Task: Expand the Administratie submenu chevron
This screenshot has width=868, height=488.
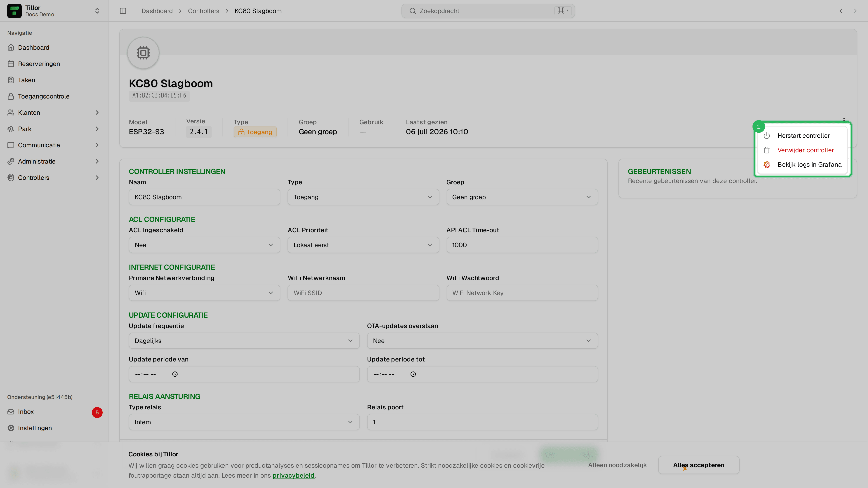Action: (x=97, y=161)
